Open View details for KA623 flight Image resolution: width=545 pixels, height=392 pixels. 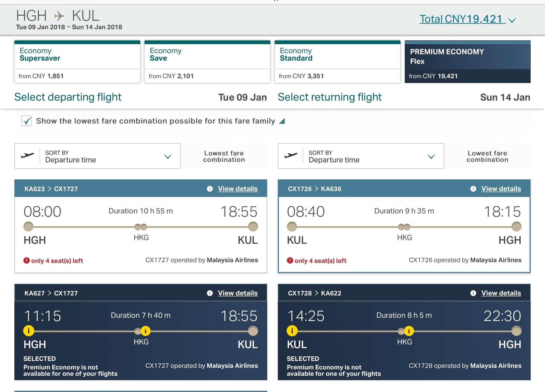coord(238,189)
